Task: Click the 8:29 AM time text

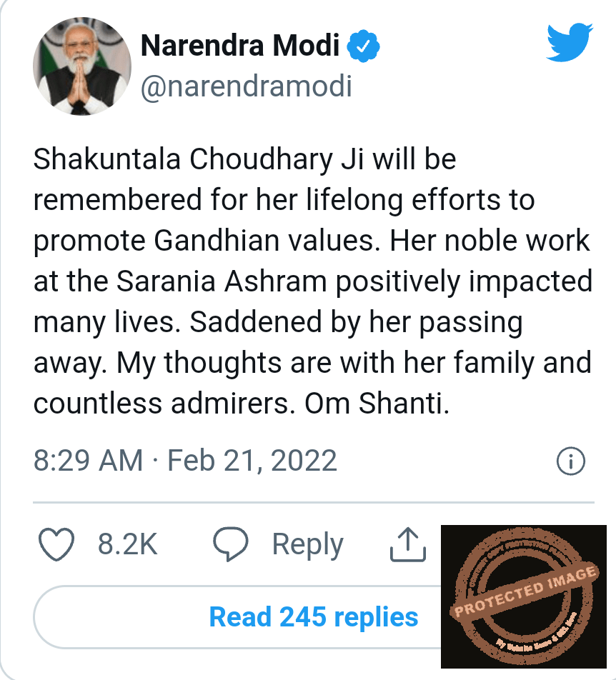Action: 88,460
